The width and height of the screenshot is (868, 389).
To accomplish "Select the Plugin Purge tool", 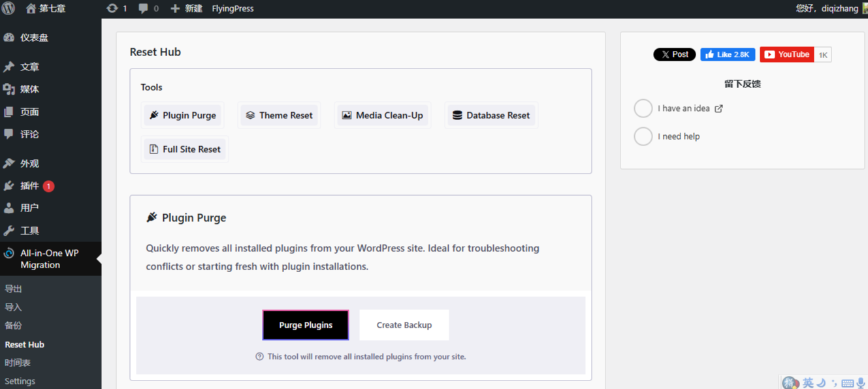I will (x=183, y=116).
